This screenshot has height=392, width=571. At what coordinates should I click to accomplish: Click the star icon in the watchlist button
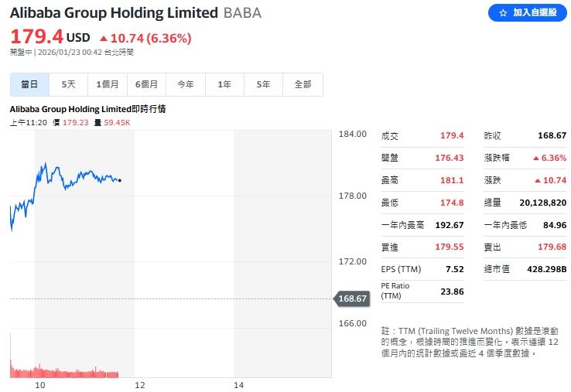(502, 13)
